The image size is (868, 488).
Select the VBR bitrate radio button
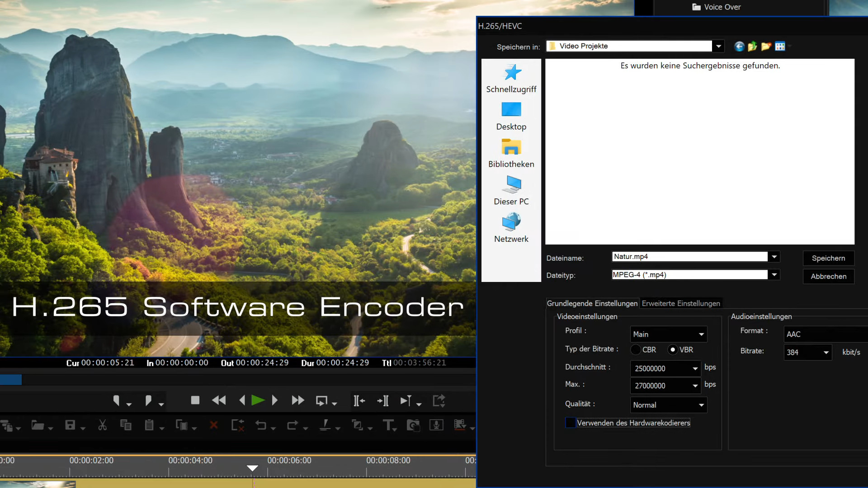pos(673,350)
